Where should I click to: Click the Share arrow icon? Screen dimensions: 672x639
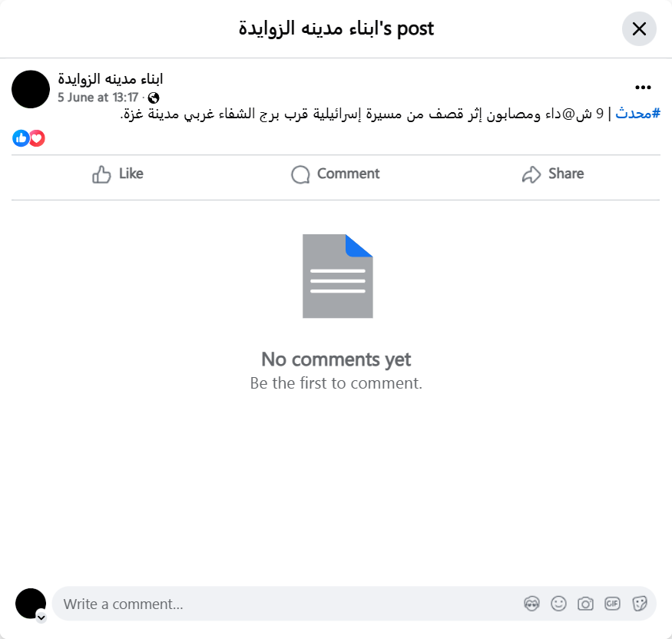point(531,174)
